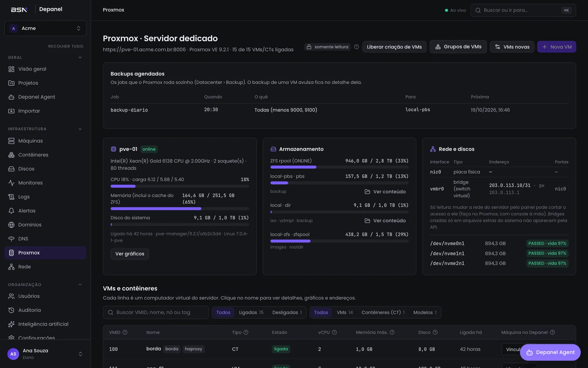Click Ver conteúdo for local dir storage

pos(385,221)
